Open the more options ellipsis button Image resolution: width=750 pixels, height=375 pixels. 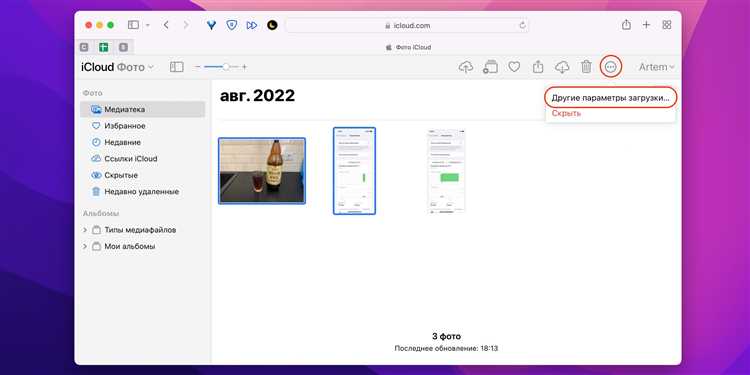(611, 67)
